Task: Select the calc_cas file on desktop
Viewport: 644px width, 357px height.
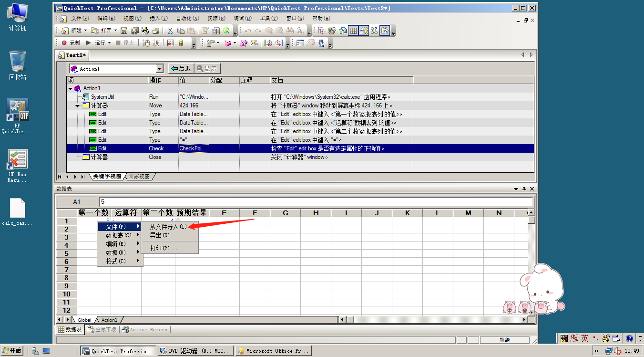Action: 17,212
